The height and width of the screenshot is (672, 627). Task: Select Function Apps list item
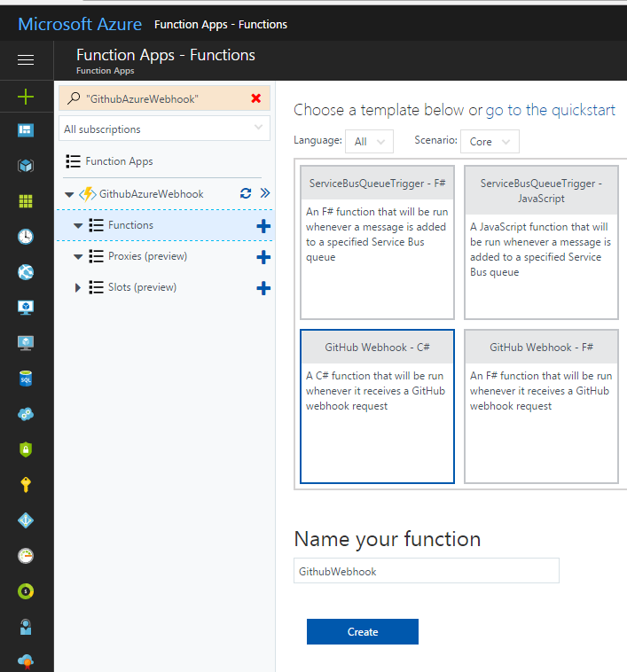tap(119, 161)
